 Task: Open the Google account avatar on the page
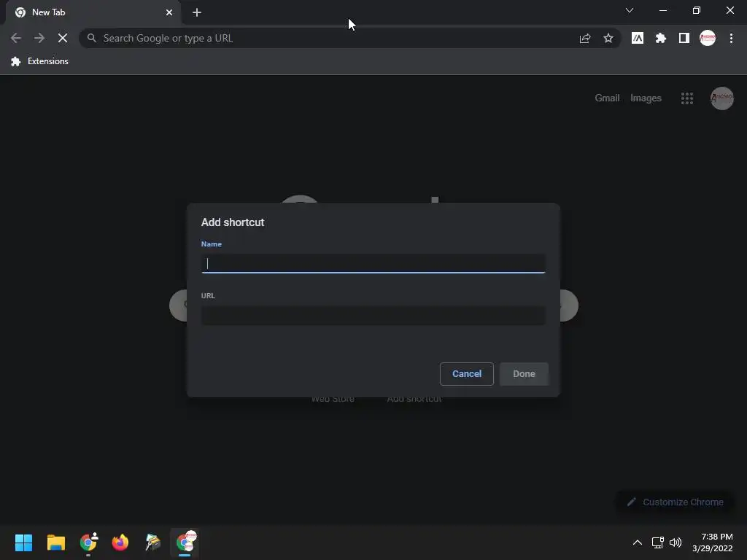point(721,98)
